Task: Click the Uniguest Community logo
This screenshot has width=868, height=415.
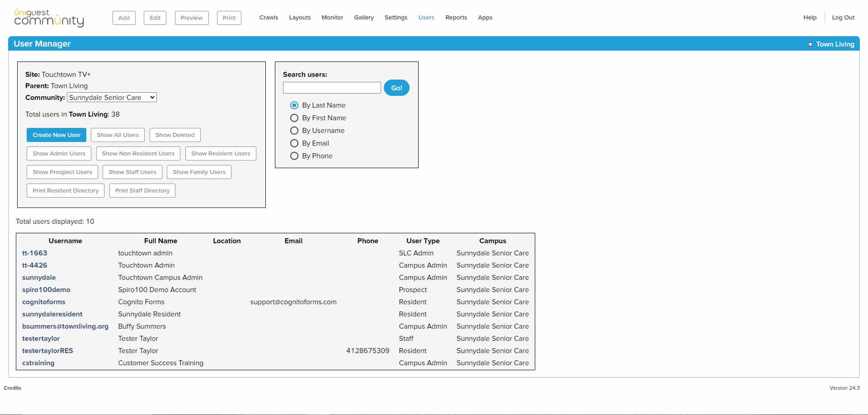Action: click(49, 18)
